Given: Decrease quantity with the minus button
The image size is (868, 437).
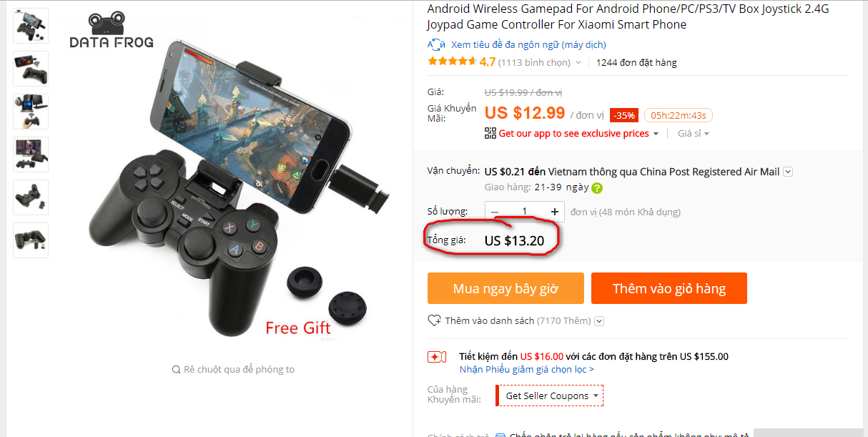Looking at the screenshot, I should click(495, 212).
